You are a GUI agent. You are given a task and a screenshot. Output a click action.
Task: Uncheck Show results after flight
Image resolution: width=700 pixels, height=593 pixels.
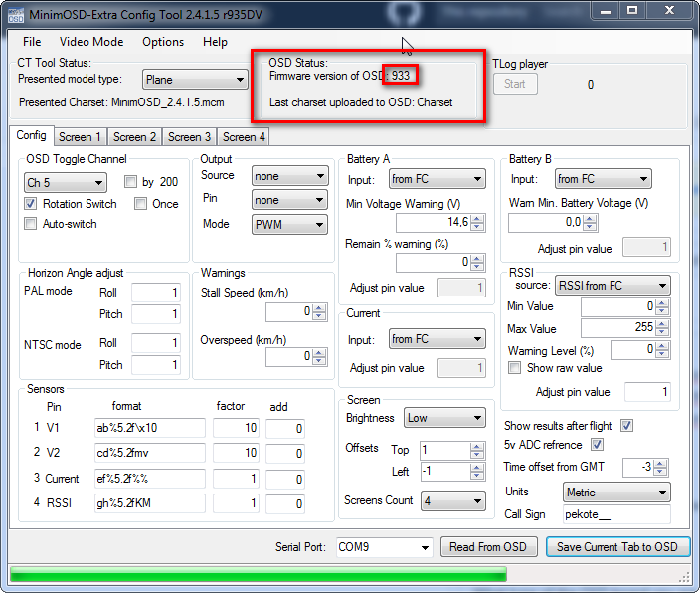626,426
